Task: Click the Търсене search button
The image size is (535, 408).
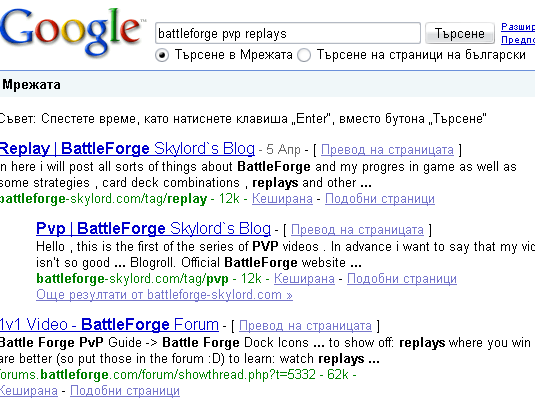Action: point(460,33)
